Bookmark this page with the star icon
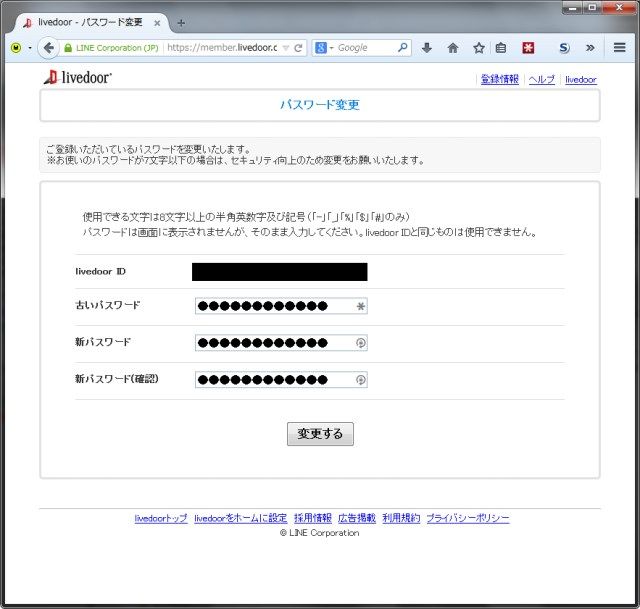 click(x=479, y=48)
